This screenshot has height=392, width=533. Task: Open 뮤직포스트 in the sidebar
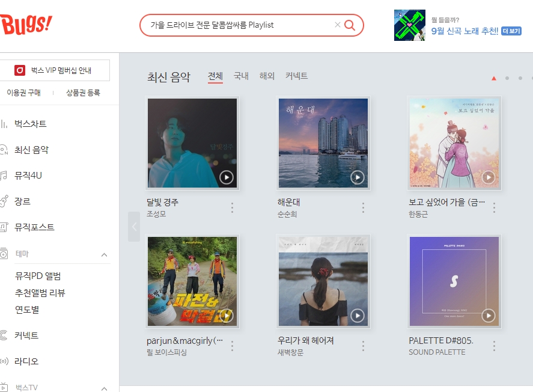pyautogui.click(x=34, y=227)
